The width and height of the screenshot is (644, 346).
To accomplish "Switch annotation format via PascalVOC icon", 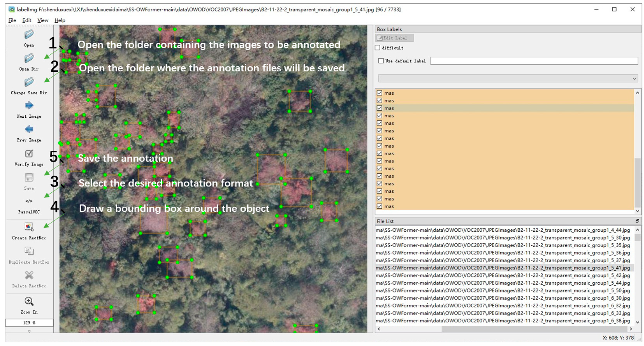I will pos(29,201).
